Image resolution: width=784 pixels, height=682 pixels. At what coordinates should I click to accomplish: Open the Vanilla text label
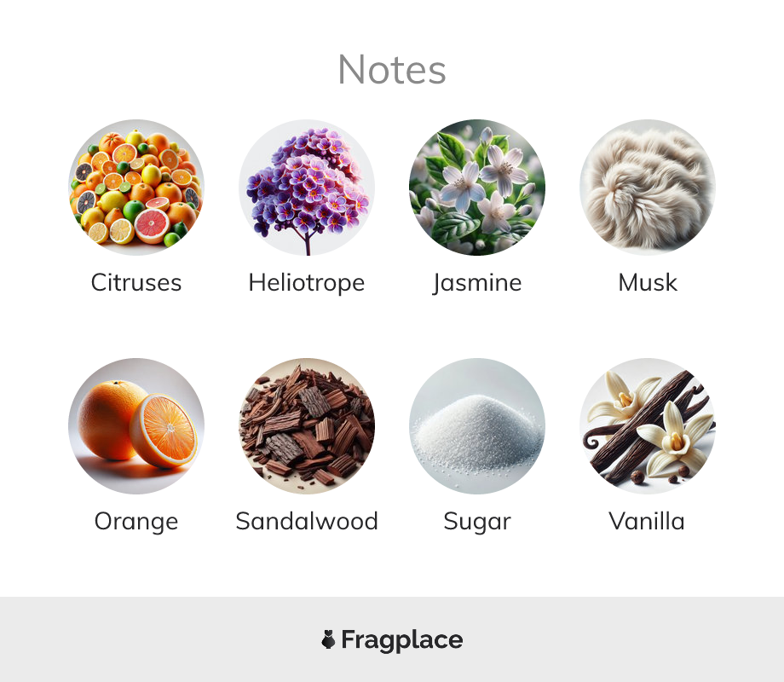pos(647,521)
